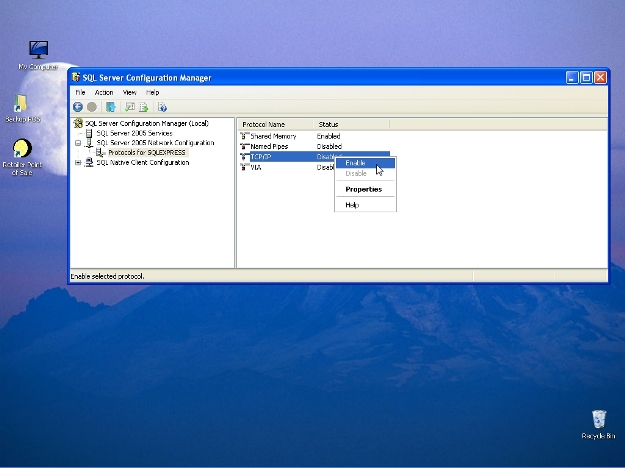This screenshot has height=468, width=625.
Task: Open My Computer desktop icon
Action: (x=38, y=51)
